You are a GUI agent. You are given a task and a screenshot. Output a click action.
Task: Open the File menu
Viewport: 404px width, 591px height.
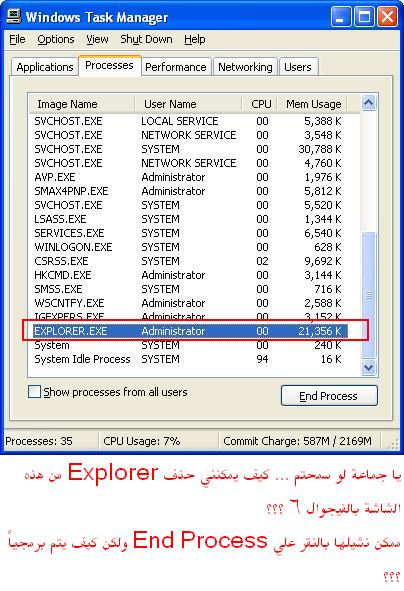(x=17, y=39)
